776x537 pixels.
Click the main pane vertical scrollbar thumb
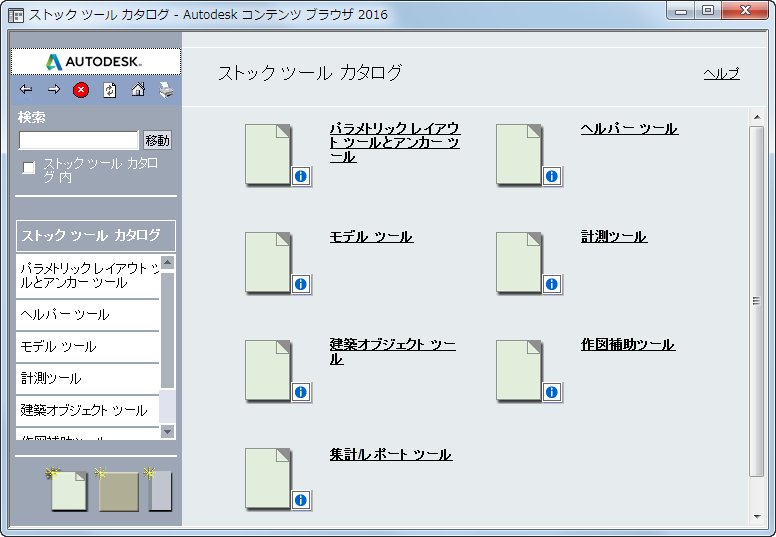pos(757,301)
